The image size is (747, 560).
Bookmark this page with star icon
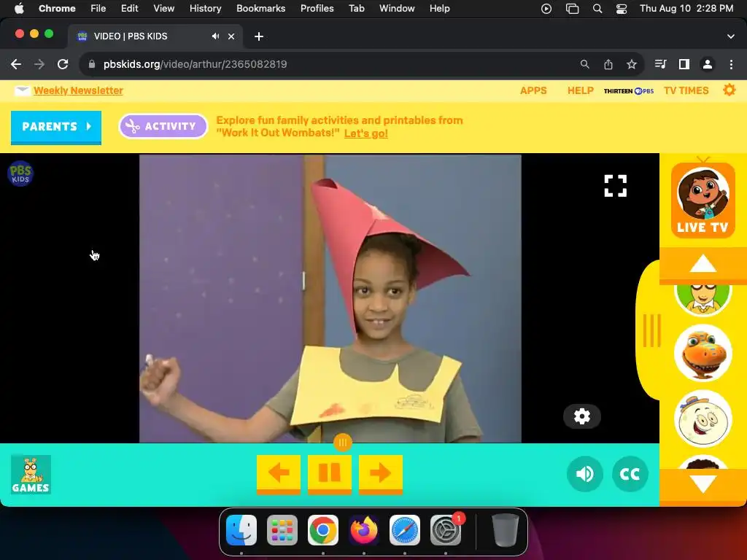point(632,64)
